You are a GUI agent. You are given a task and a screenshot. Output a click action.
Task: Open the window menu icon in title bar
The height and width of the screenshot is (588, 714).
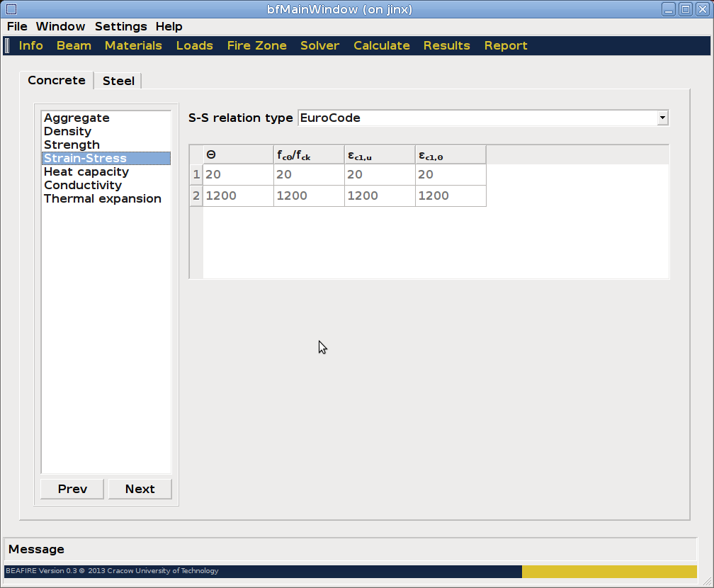coord(11,9)
